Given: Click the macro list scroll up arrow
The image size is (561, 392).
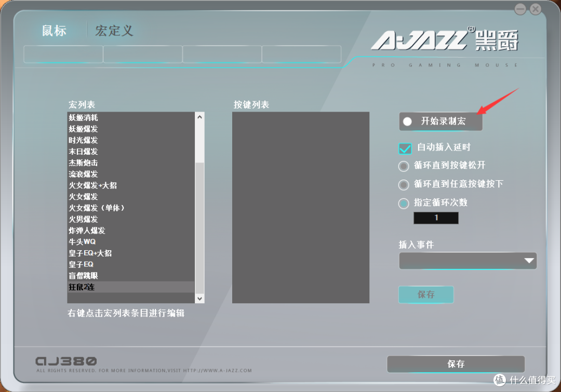Looking at the screenshot, I should (x=199, y=117).
